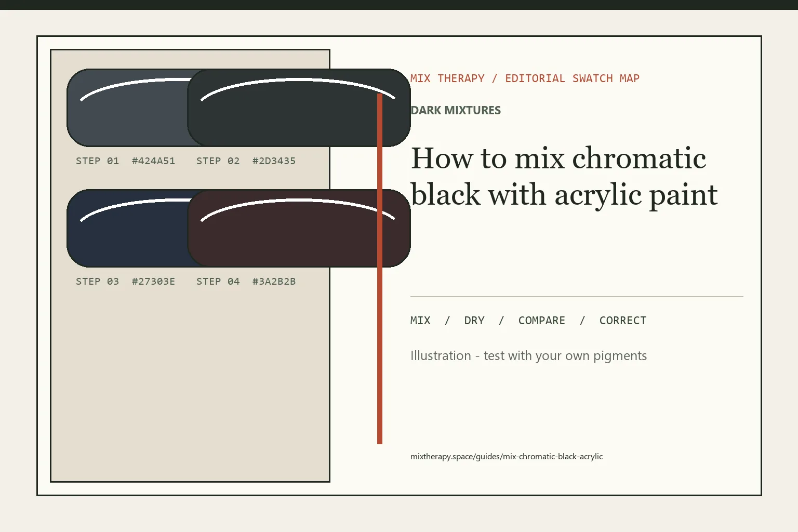Click the 'STEP 01 #424A51' label
The image size is (798, 532).
(125, 161)
